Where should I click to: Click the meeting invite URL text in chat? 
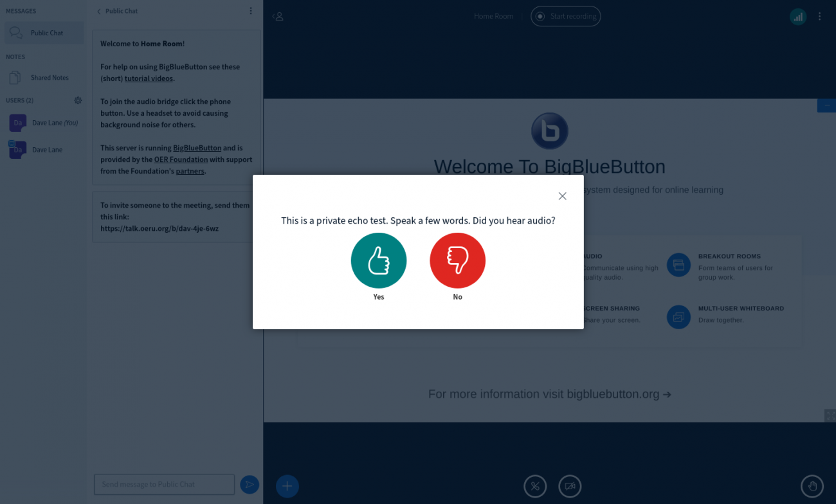tap(159, 228)
